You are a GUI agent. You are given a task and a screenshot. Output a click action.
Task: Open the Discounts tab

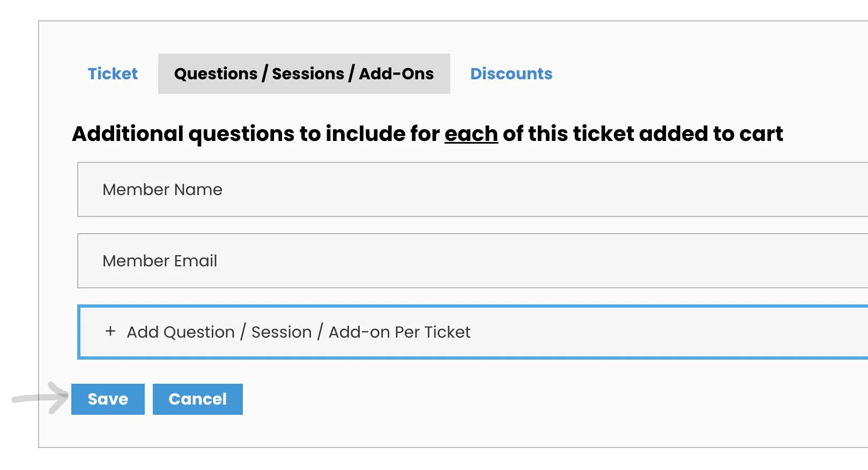511,73
